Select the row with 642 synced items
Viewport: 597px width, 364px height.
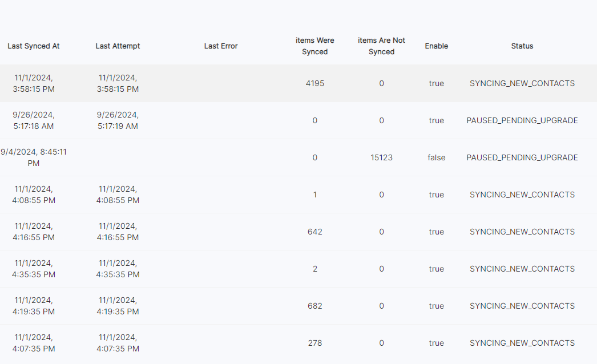[x=315, y=232]
